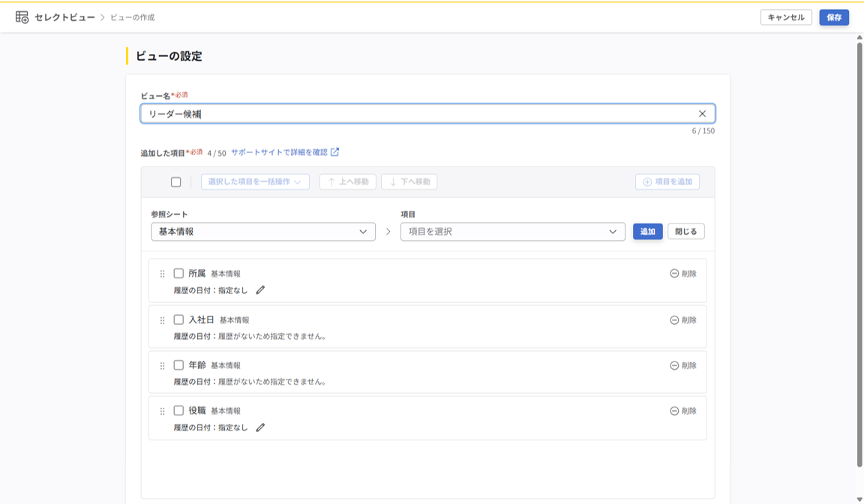Click the drag handle icon for 入社日

[x=162, y=320]
